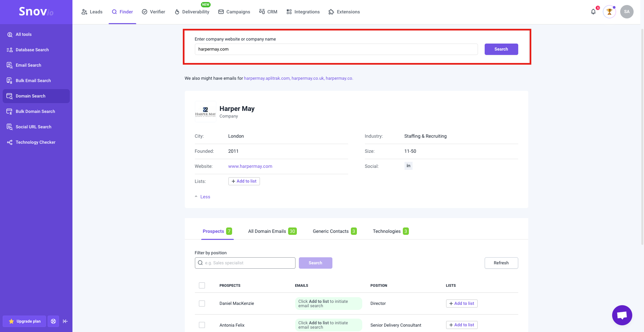
Task: Tick Daniel MacKenzie's checkbox
Action: point(202,304)
